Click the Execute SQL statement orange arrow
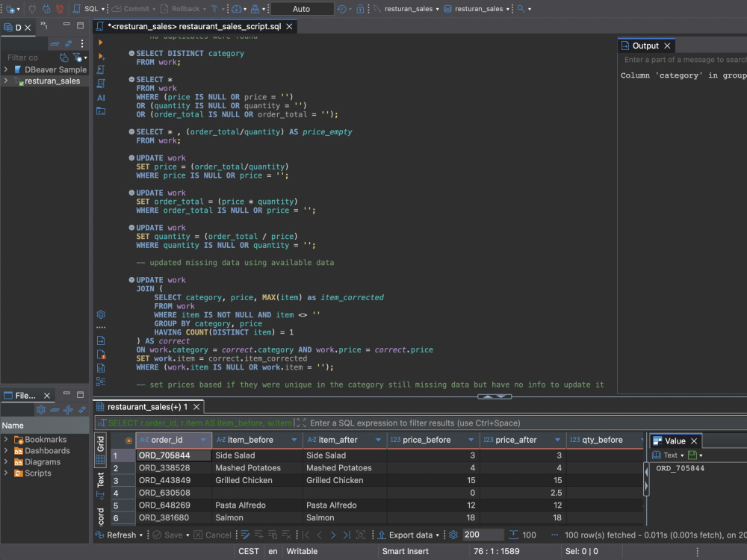The width and height of the screenshot is (747, 560). (x=101, y=43)
